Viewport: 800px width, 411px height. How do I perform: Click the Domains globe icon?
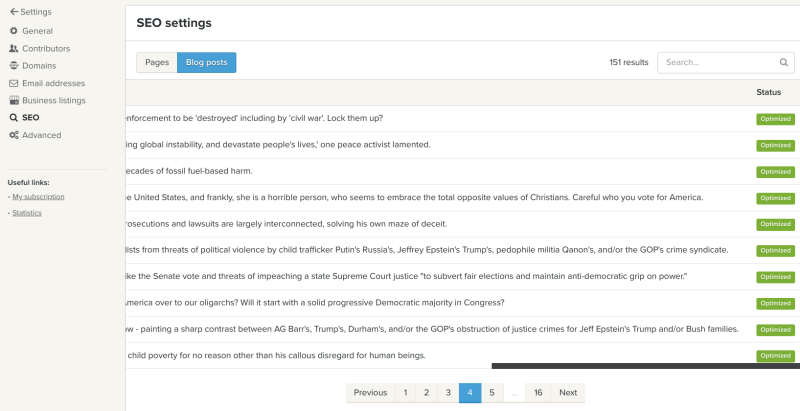click(13, 66)
